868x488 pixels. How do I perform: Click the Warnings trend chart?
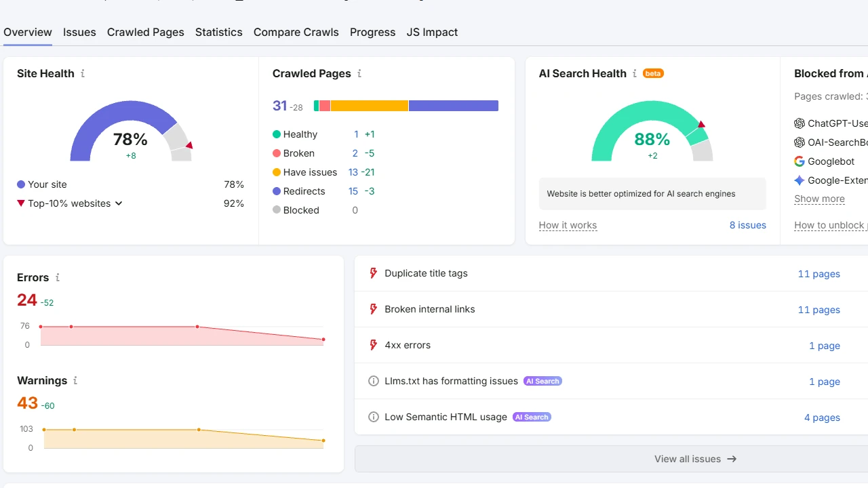pyautogui.click(x=183, y=438)
